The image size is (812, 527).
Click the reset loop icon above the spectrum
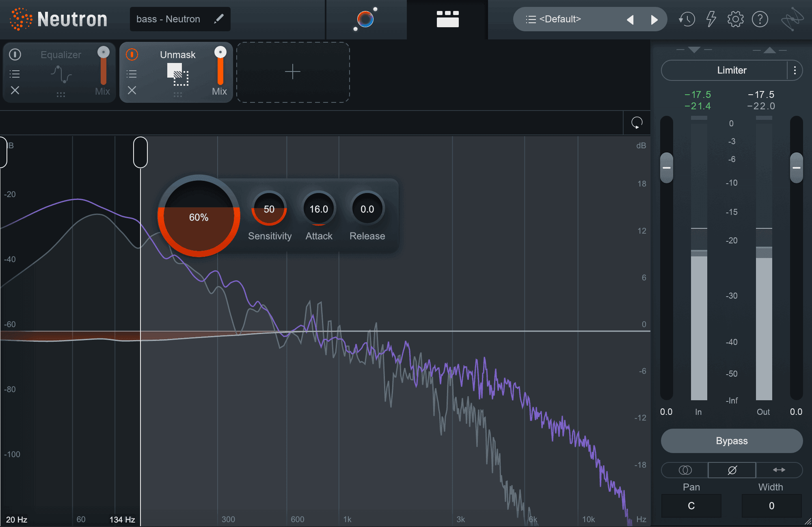click(x=637, y=122)
